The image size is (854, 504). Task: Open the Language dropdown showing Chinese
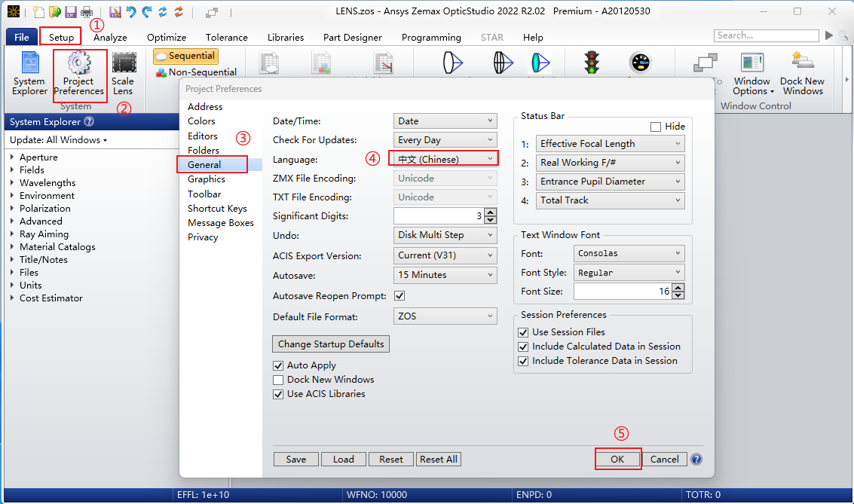point(444,159)
